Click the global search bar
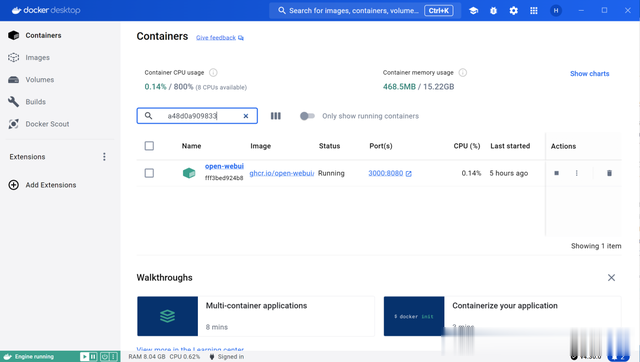The height and width of the screenshot is (362, 640). pyautogui.click(x=365, y=11)
